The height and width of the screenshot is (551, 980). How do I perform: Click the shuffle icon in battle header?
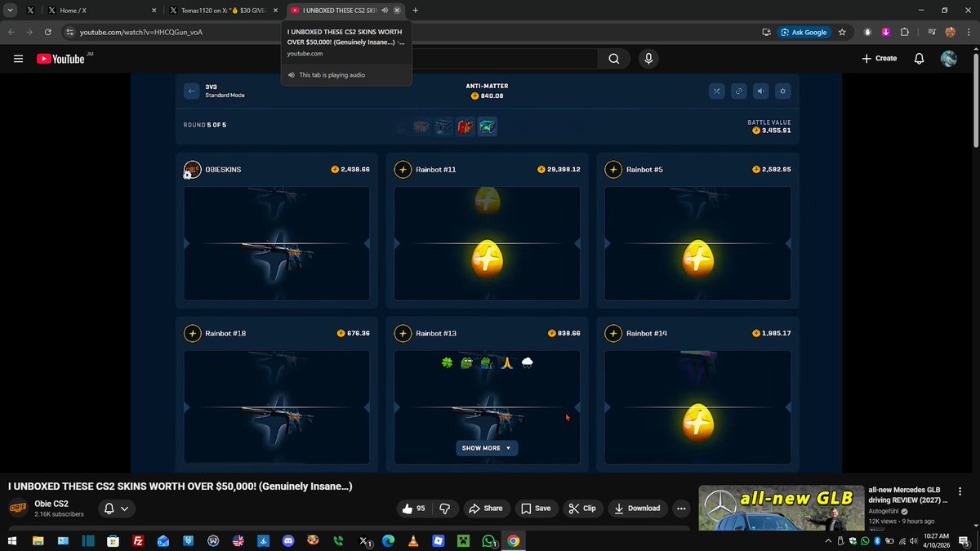coord(717,91)
